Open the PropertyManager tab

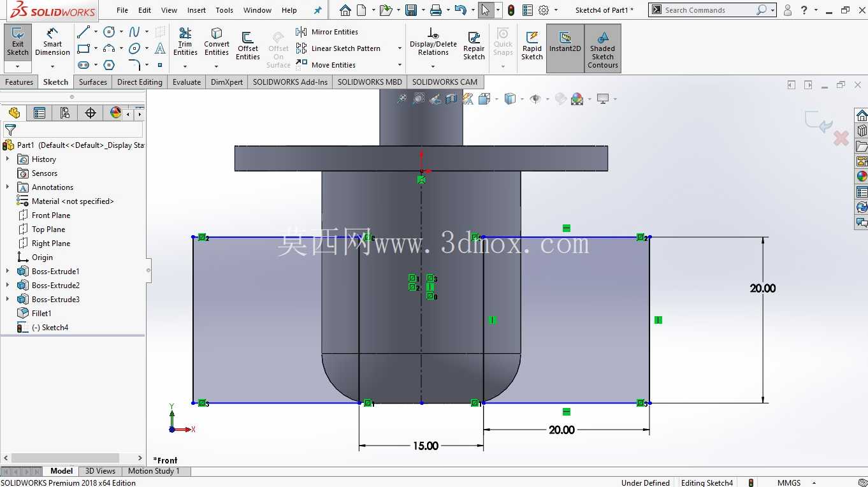pos(40,113)
